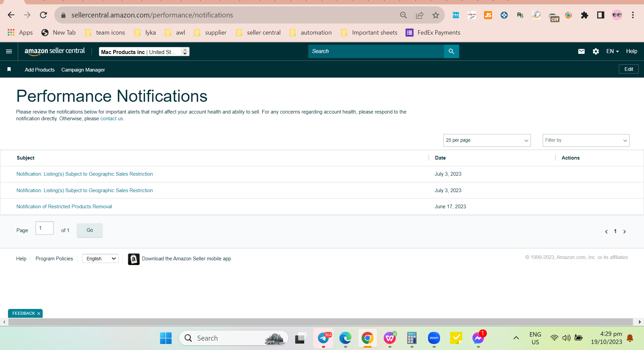Click the Edit button in navigation bar
Screen dimensions: 644x350
coord(629,69)
